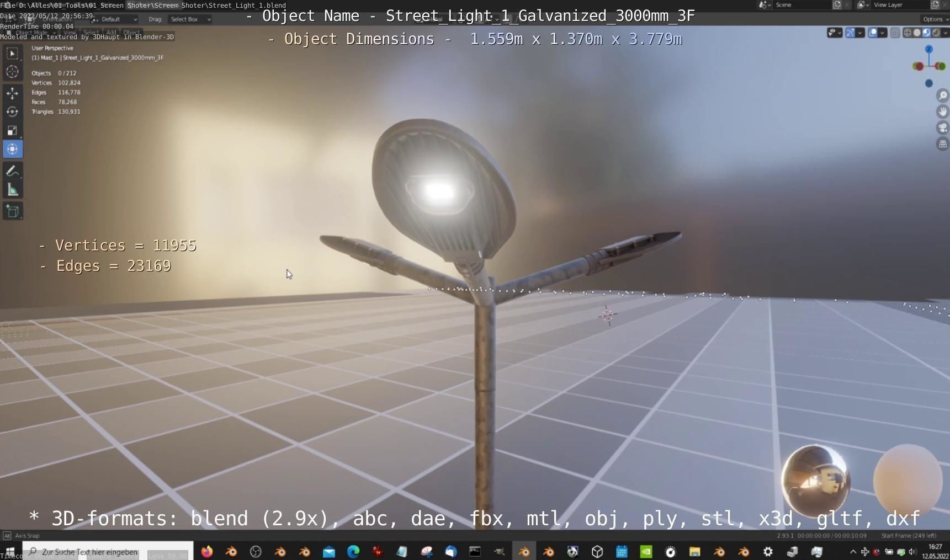Open NVIDIA app in the taskbar

646,551
